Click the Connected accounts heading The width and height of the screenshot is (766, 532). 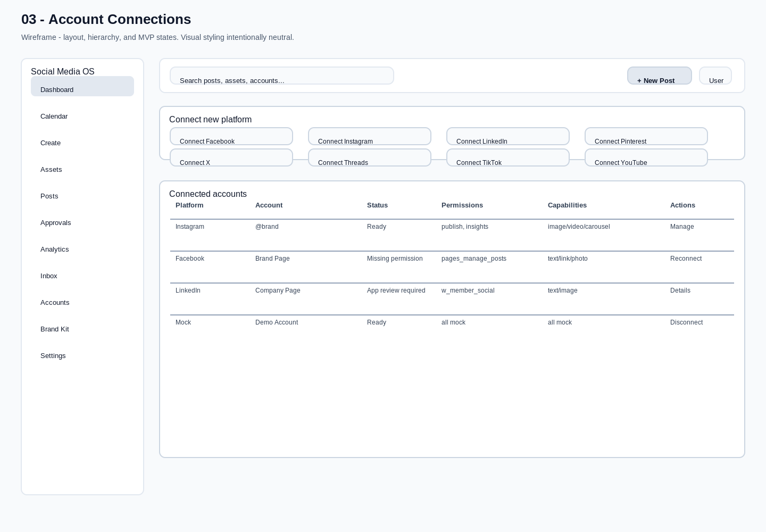(208, 194)
